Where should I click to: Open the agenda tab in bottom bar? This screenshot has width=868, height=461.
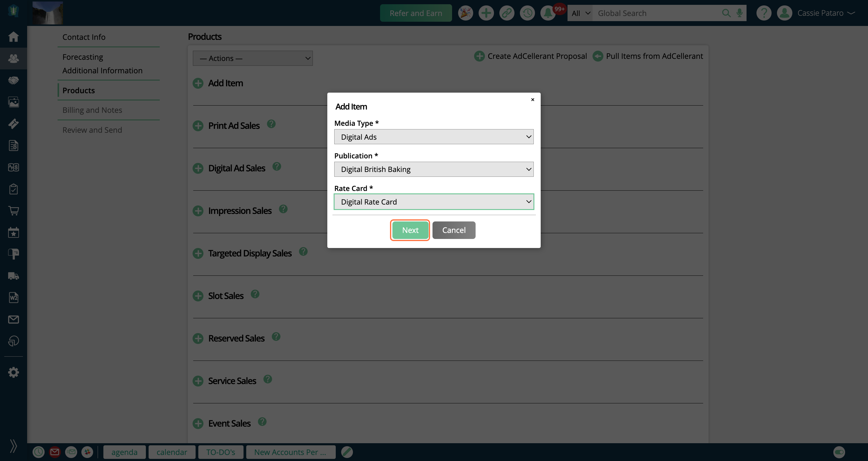pyautogui.click(x=124, y=452)
